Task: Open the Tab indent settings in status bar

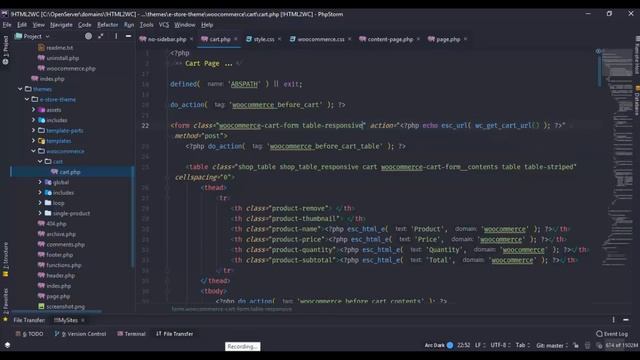Action: [522, 345]
